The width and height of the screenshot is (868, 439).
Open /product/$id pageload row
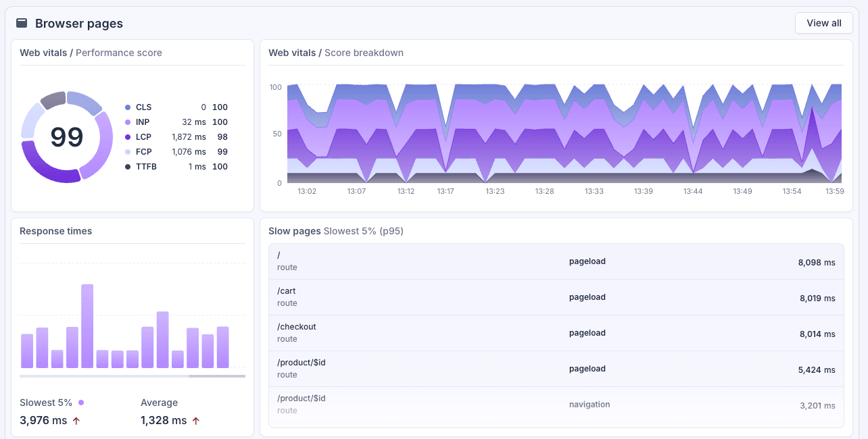click(556, 369)
